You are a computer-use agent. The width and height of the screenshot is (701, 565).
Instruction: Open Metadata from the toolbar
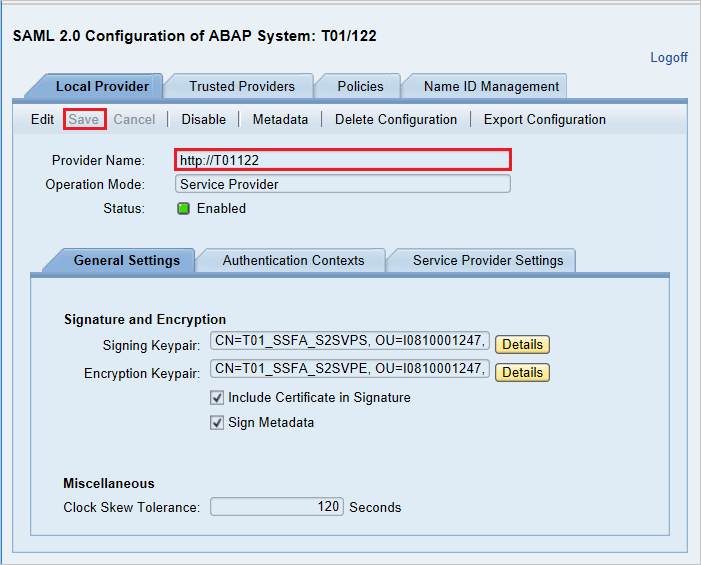coord(280,119)
